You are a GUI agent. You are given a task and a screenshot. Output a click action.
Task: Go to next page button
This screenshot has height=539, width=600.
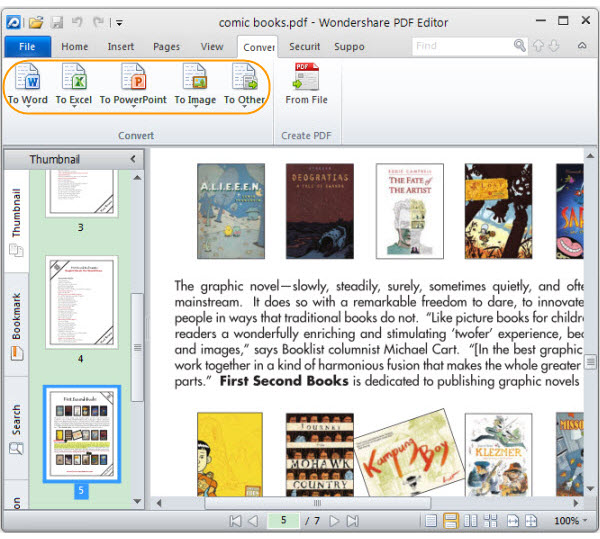(x=334, y=521)
